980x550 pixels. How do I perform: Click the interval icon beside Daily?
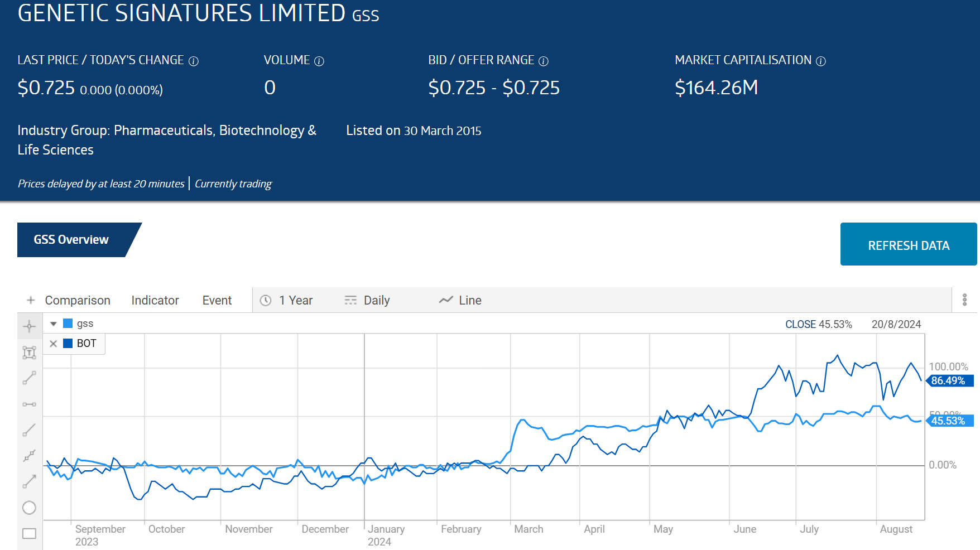click(x=350, y=300)
